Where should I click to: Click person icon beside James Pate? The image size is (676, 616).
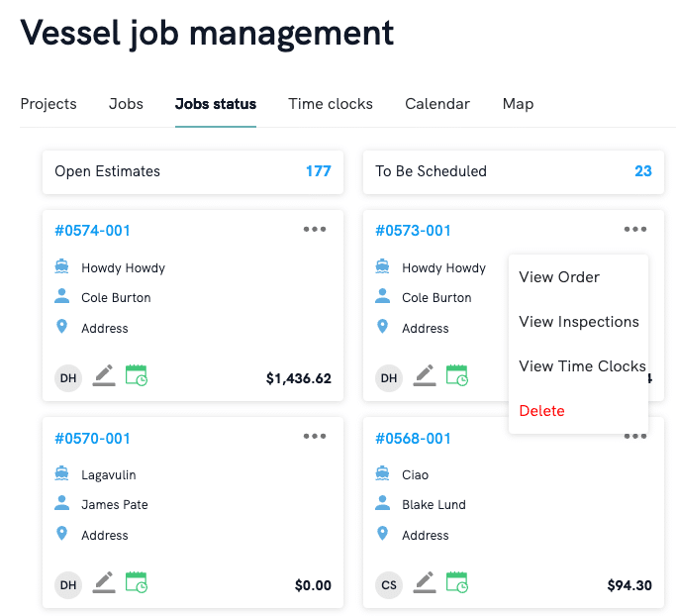61,503
